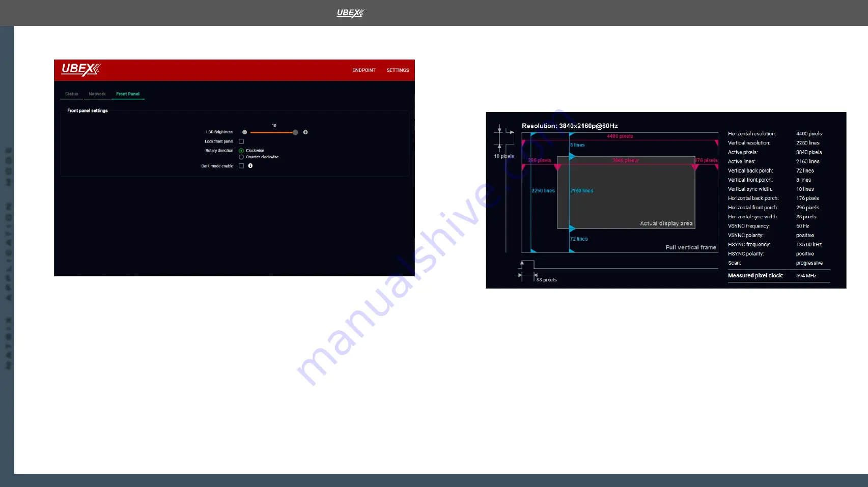This screenshot has width=868, height=487.
Task: Click the Vertical sync width row value
Action: (x=805, y=189)
